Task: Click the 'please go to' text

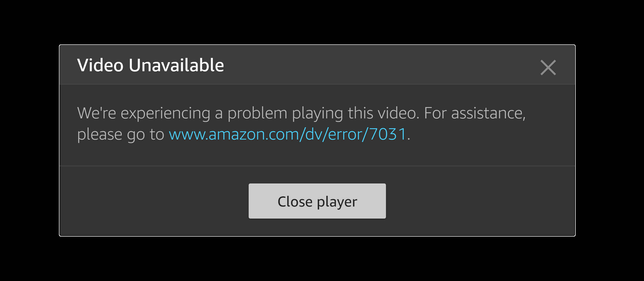Action: 120,134
